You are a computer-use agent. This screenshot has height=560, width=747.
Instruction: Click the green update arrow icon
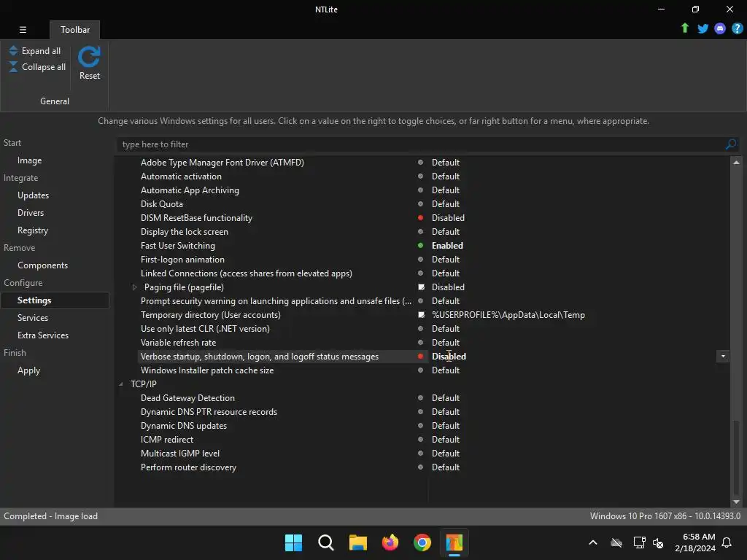coord(684,28)
